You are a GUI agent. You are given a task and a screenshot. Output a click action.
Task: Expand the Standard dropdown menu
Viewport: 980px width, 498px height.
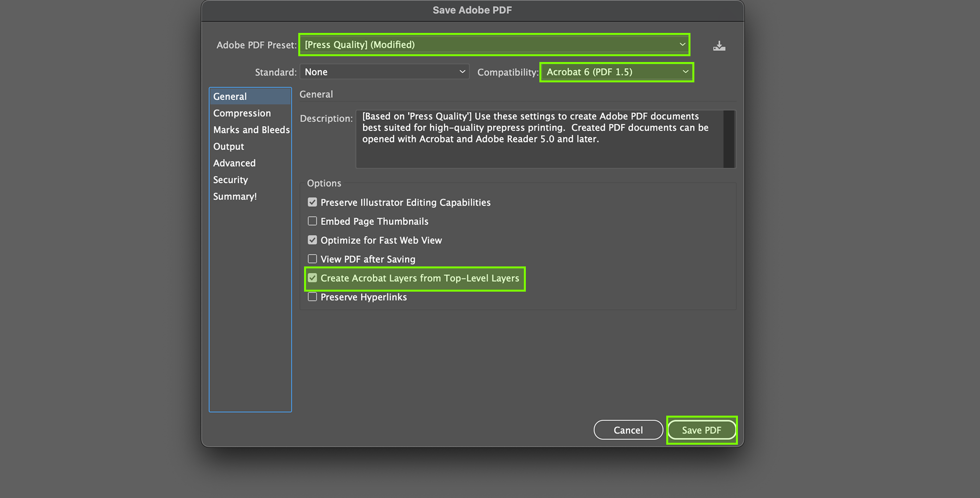point(384,72)
